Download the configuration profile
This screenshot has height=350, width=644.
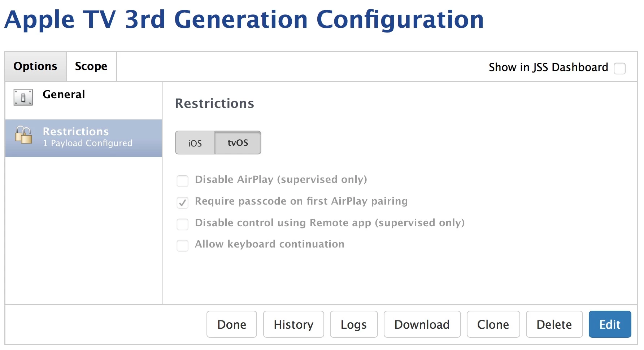(422, 324)
